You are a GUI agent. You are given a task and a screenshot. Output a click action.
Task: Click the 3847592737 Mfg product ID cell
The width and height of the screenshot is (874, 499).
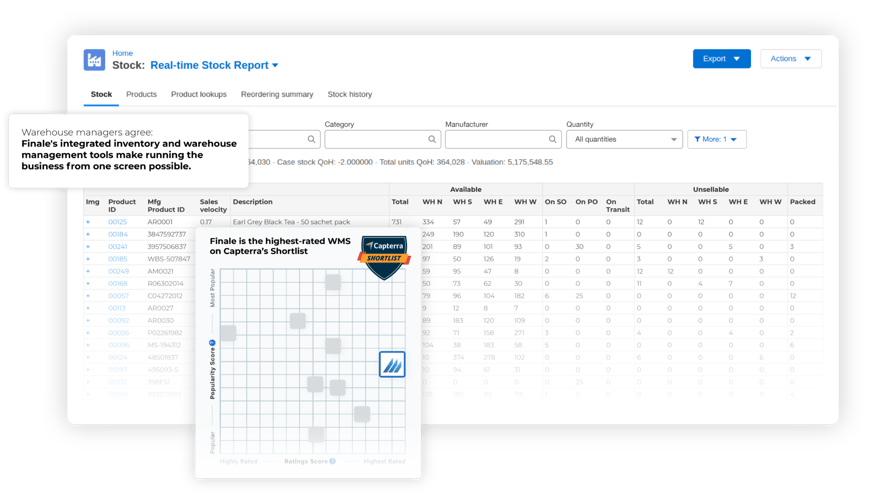point(167,234)
